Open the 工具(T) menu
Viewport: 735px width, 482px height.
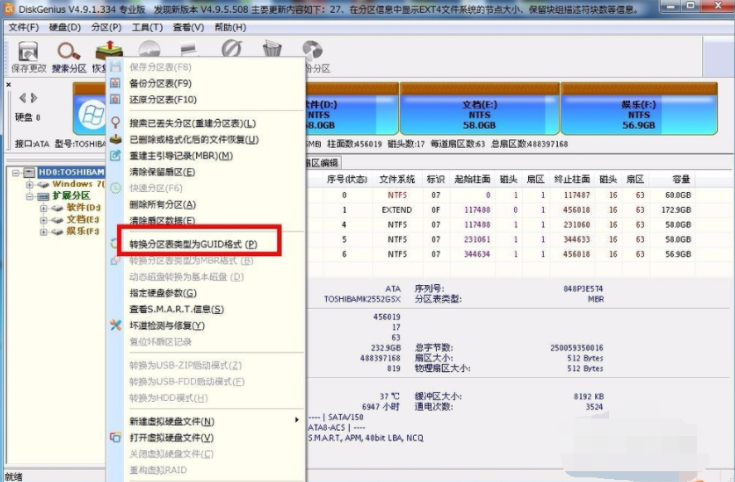pyautogui.click(x=147, y=27)
